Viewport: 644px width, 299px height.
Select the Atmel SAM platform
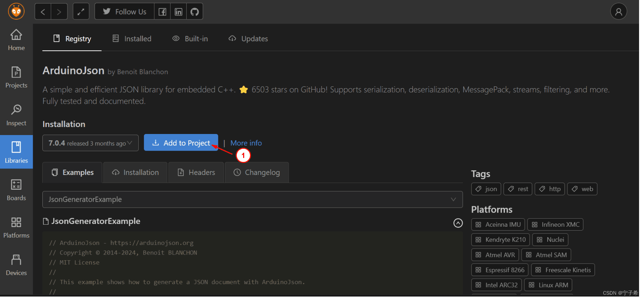[546, 255]
